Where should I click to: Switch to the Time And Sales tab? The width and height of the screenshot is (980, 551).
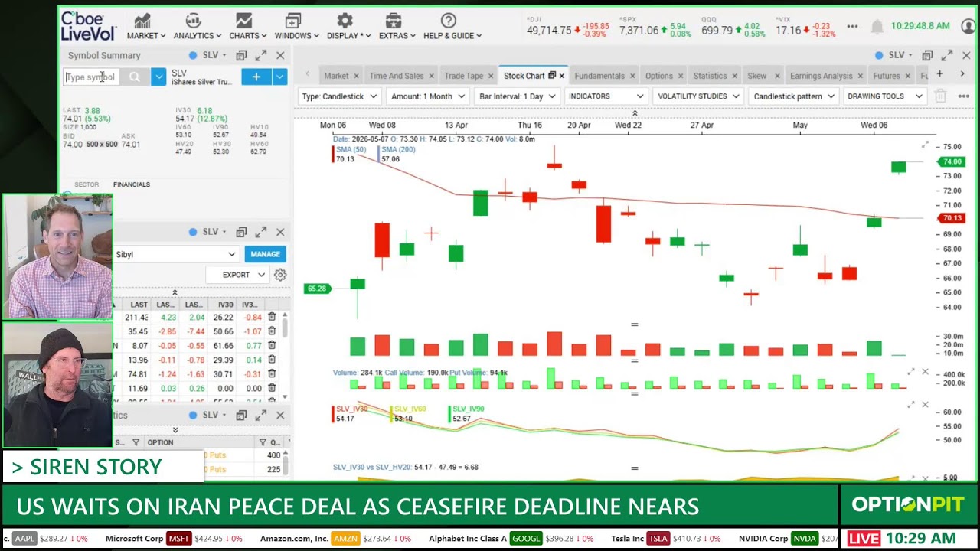(x=396, y=76)
